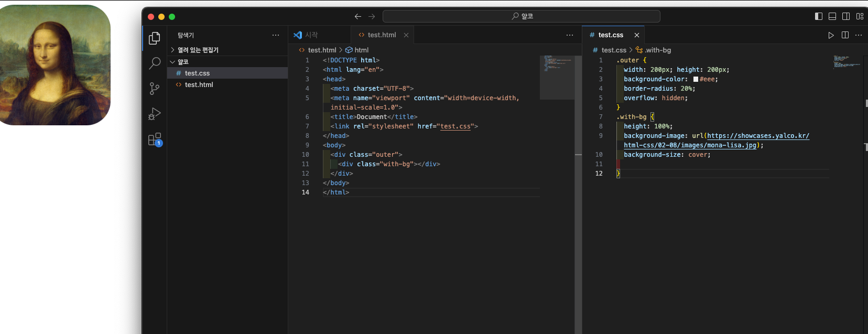Click the div class="with-bg" line
This screenshot has height=334, width=868.
[389, 164]
